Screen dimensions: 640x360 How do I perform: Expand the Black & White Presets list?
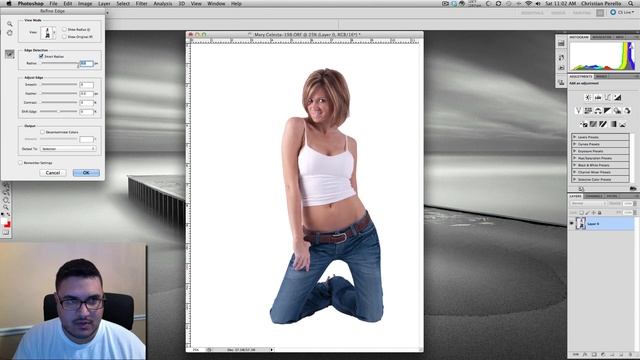click(x=575, y=165)
